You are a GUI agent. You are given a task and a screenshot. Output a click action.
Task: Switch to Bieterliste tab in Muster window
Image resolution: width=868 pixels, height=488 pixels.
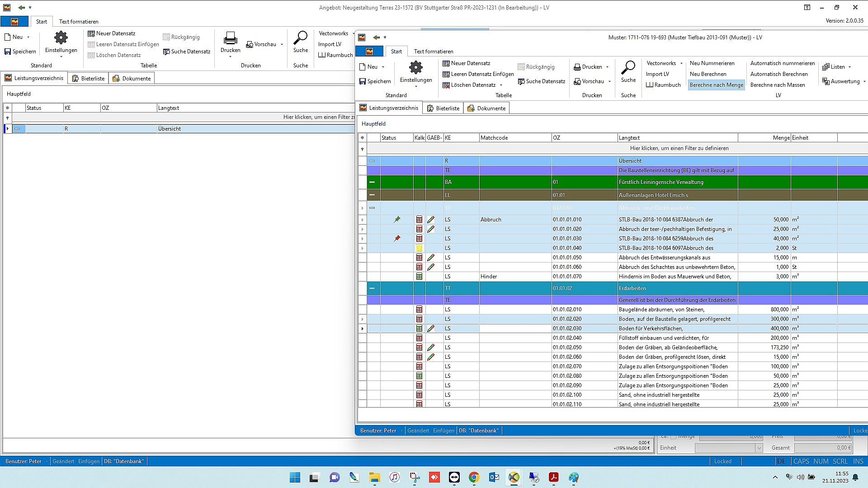pyautogui.click(x=443, y=108)
